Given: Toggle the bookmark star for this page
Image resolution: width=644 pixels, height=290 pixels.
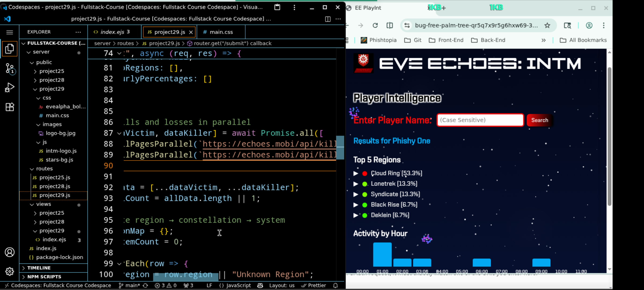Looking at the screenshot, I should tap(547, 26).
